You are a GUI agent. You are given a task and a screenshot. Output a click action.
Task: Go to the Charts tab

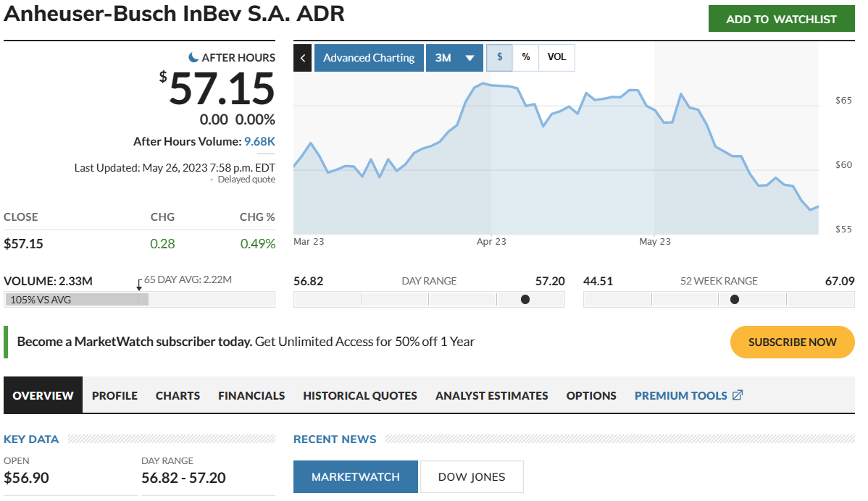178,395
